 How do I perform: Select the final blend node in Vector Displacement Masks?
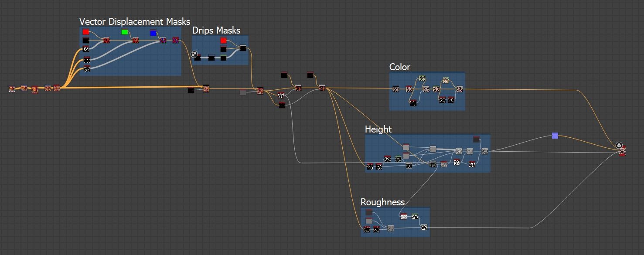pos(176,40)
